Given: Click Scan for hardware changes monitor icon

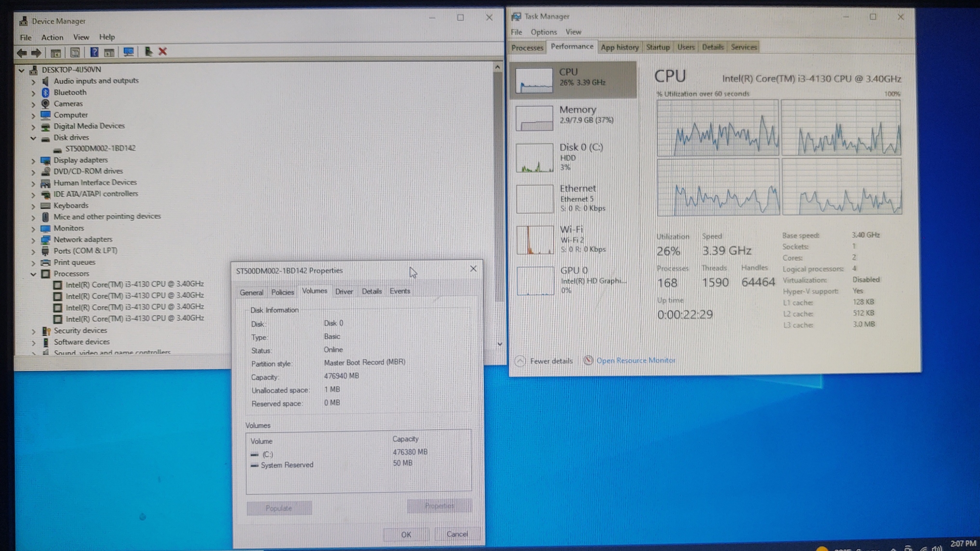Looking at the screenshot, I should point(128,52).
